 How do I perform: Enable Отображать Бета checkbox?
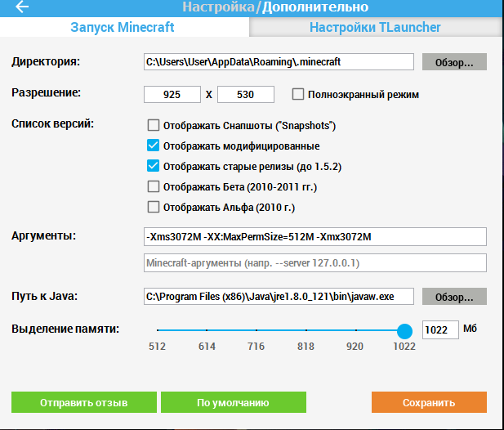click(x=153, y=186)
